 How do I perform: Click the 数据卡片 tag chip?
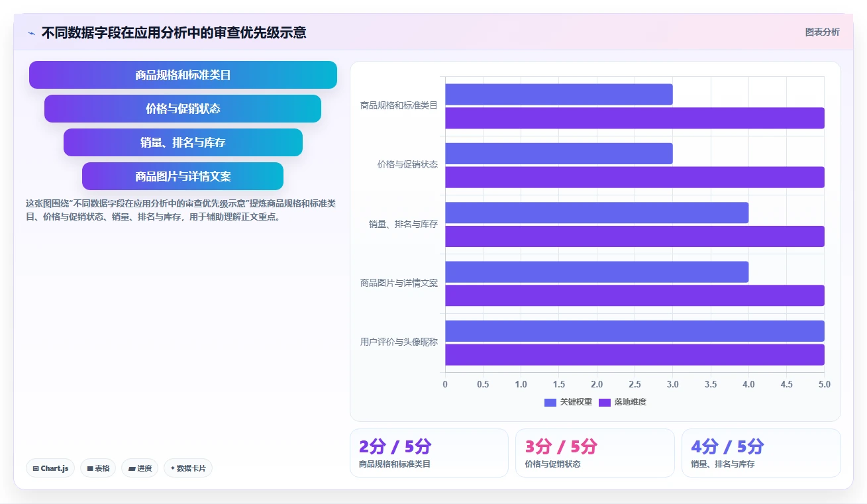click(x=188, y=468)
